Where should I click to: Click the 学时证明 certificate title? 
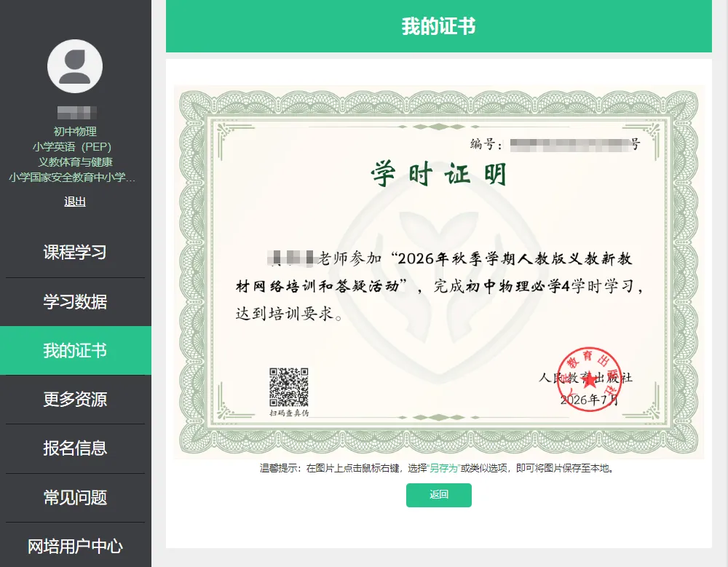point(438,174)
